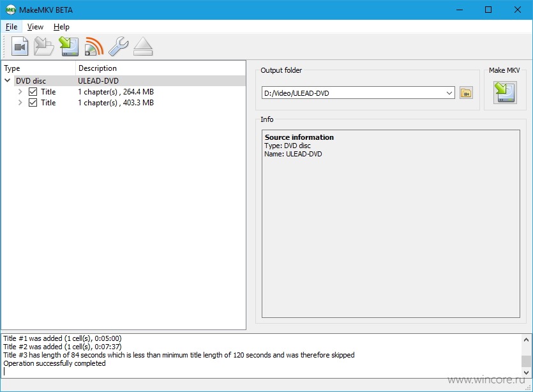Viewport: 533px width, 392px height.
Task: Minimize the MakeMKV window
Action: coord(460,10)
